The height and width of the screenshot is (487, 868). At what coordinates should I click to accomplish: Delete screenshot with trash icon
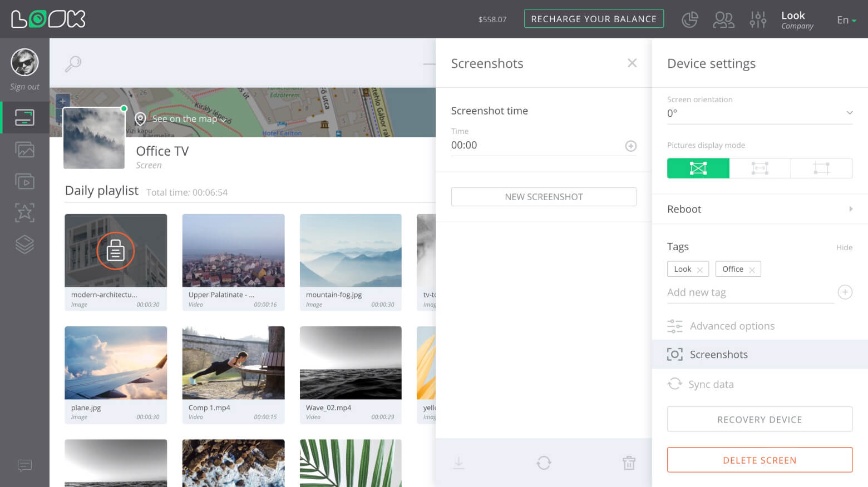629,463
